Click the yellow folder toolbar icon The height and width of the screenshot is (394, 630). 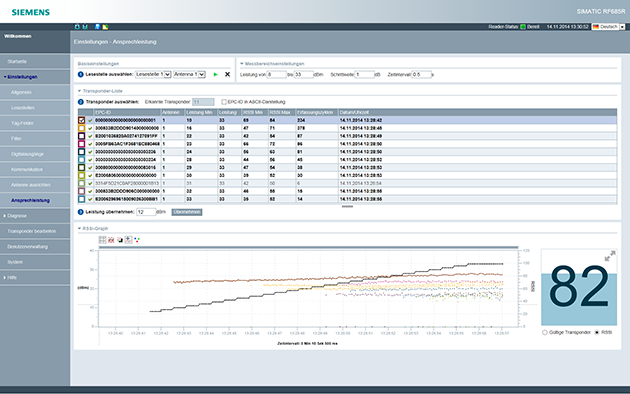pos(105,27)
